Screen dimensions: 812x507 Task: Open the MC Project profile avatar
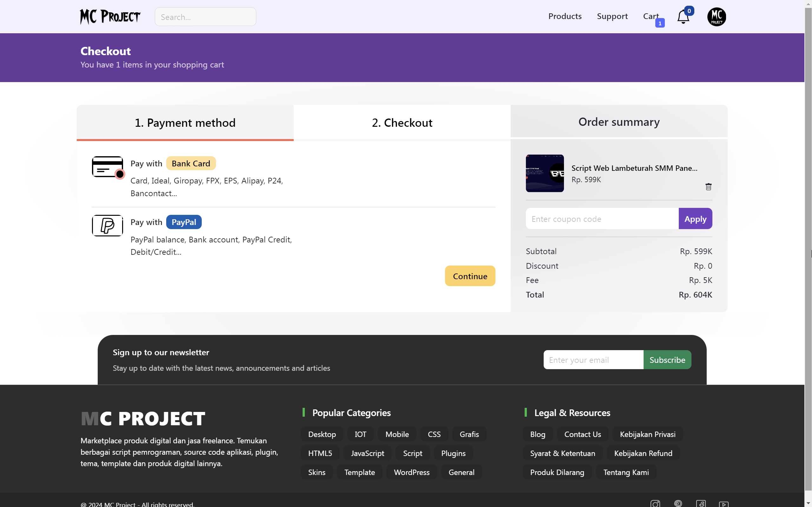pyautogui.click(x=717, y=16)
